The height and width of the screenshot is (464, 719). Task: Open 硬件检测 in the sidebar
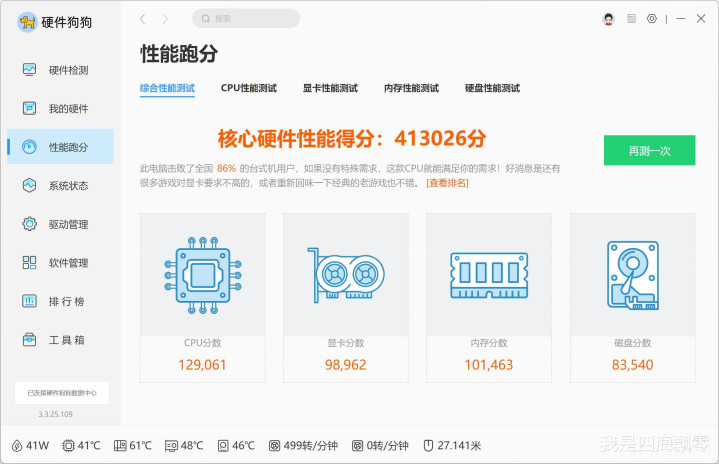[60, 70]
